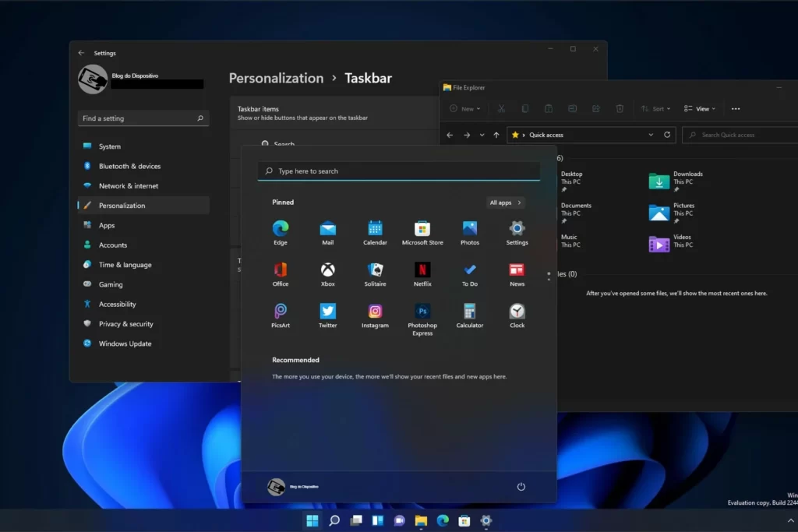Open the Calendar pinned app
Screen dimensions: 798x532
pos(375,233)
